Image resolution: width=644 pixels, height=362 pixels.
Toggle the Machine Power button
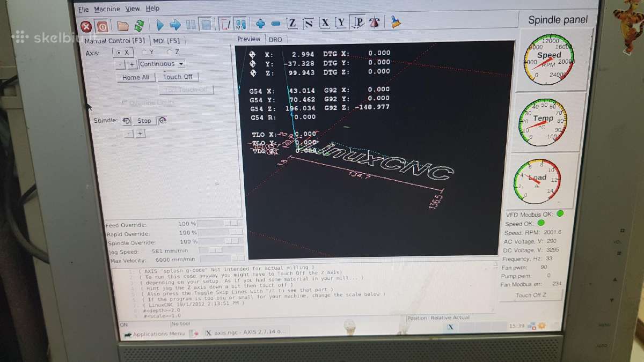pyautogui.click(x=103, y=26)
